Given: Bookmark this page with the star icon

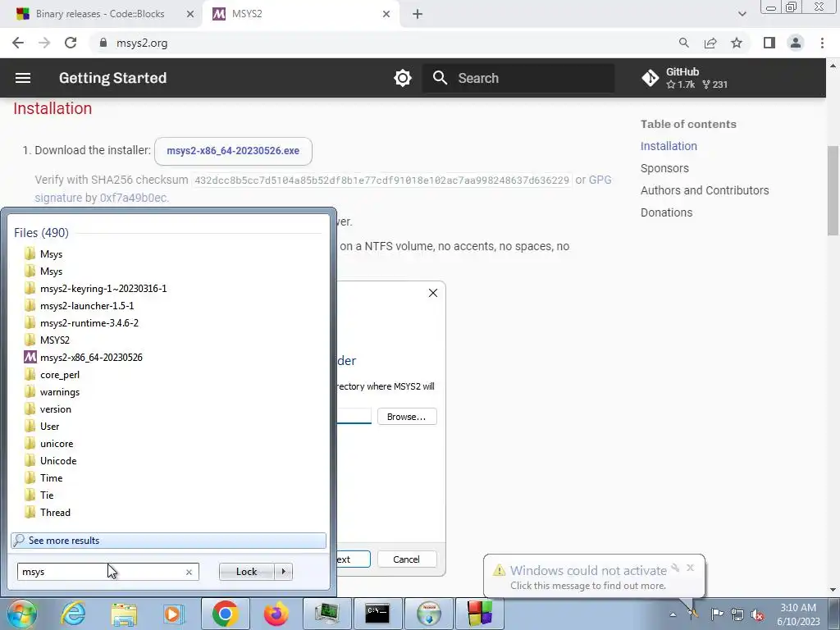Looking at the screenshot, I should [737, 43].
